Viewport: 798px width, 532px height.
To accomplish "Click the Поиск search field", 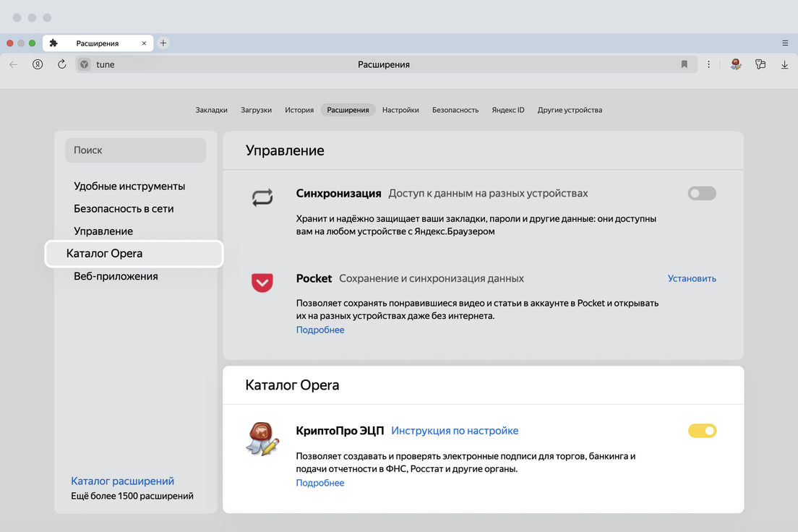I will pyautogui.click(x=135, y=150).
